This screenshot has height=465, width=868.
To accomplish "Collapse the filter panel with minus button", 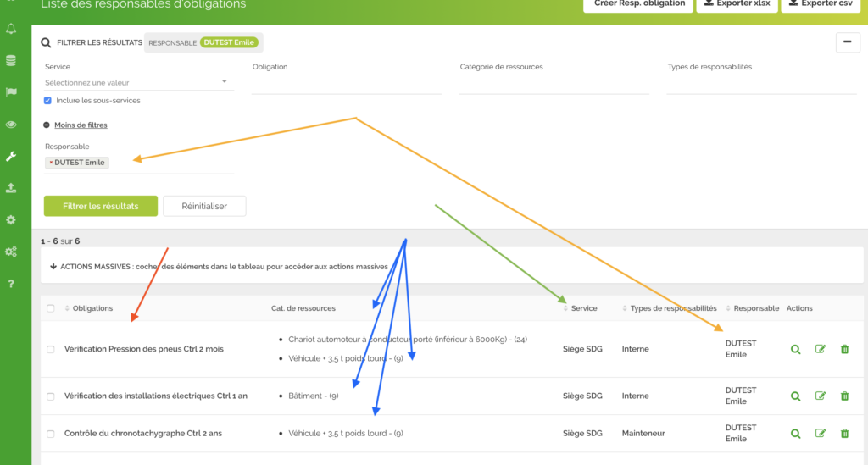I will tap(848, 42).
